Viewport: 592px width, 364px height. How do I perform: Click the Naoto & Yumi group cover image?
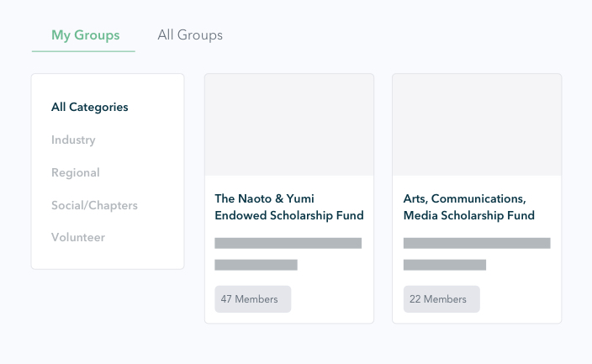(289, 125)
